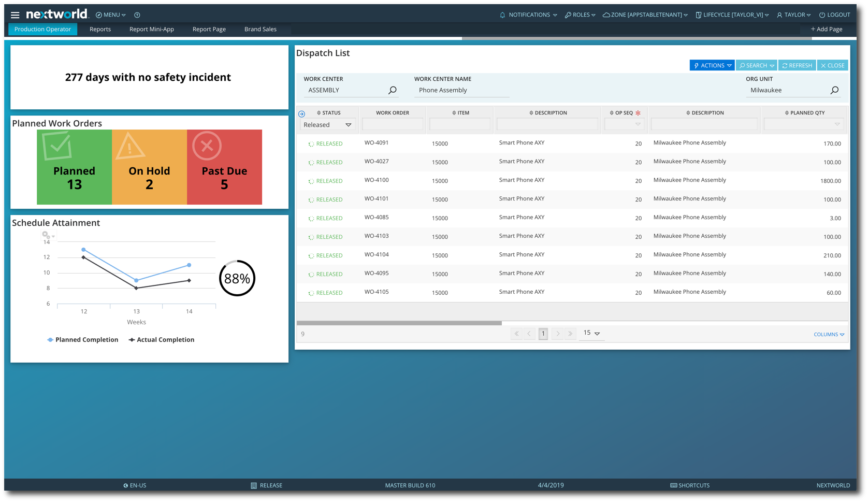Sort by the Status column header
Image resolution: width=868 pixels, height=502 pixels.
(329, 112)
